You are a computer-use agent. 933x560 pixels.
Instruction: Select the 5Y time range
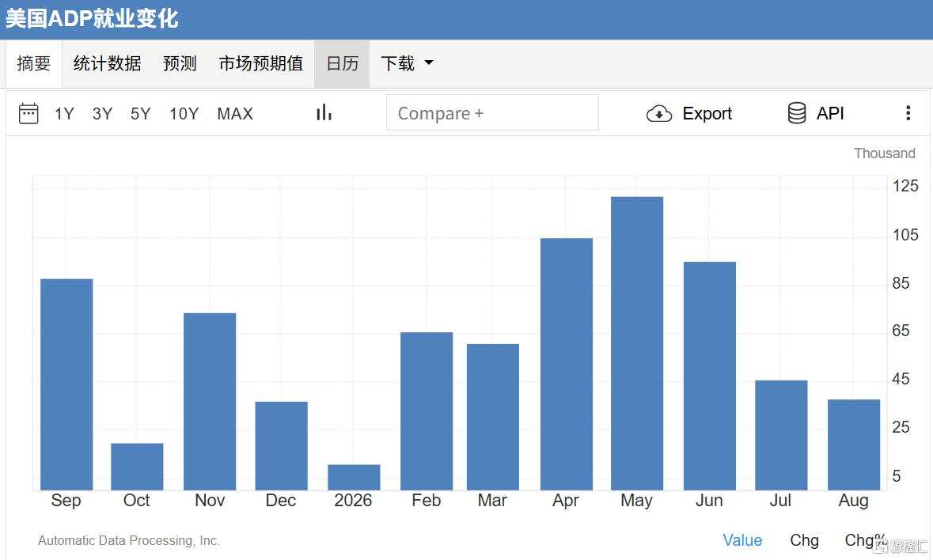[x=140, y=114]
